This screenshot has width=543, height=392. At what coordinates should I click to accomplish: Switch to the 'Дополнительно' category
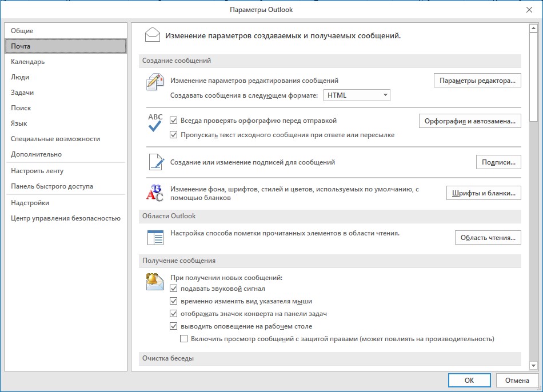(66, 154)
